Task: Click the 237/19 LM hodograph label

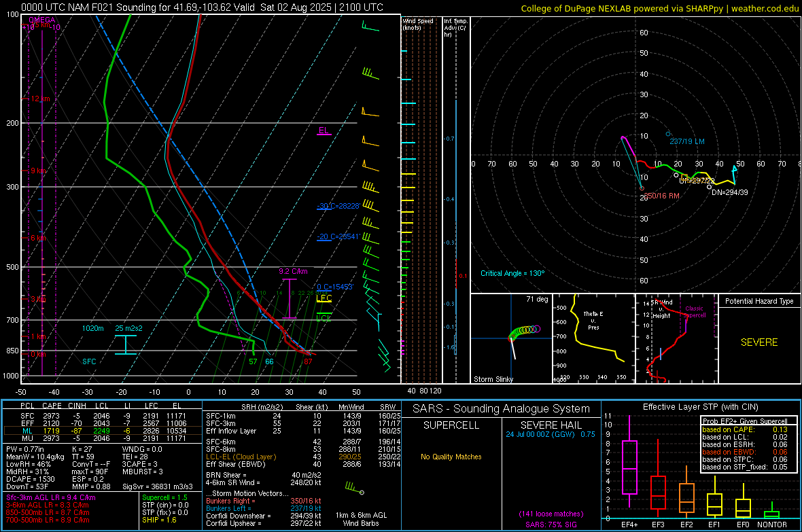Action: click(x=687, y=141)
